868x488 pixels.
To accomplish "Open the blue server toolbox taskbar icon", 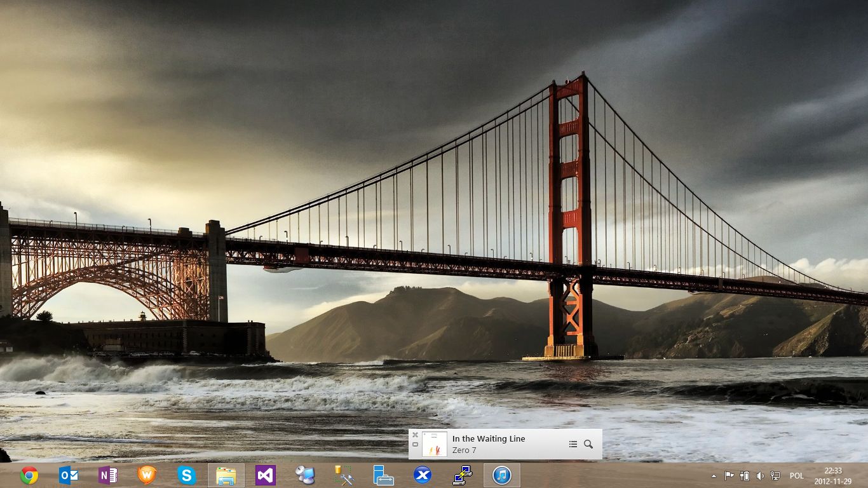I will coord(384,475).
